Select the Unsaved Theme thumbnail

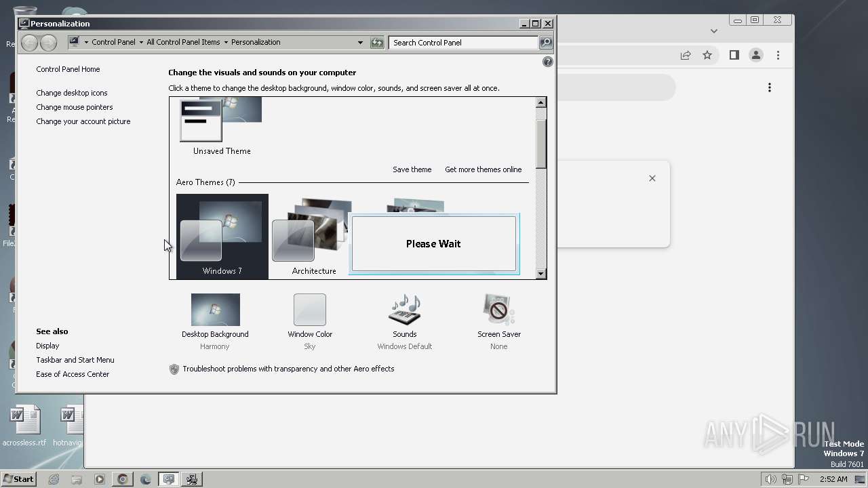coord(222,127)
